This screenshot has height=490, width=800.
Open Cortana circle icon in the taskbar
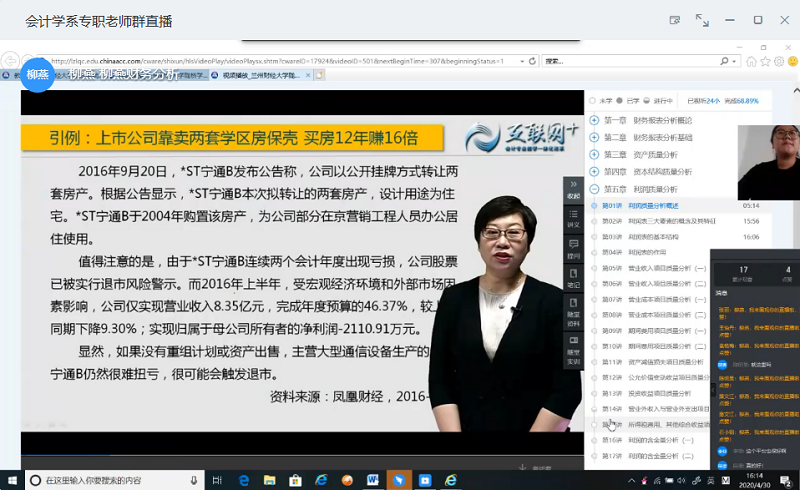(34, 480)
